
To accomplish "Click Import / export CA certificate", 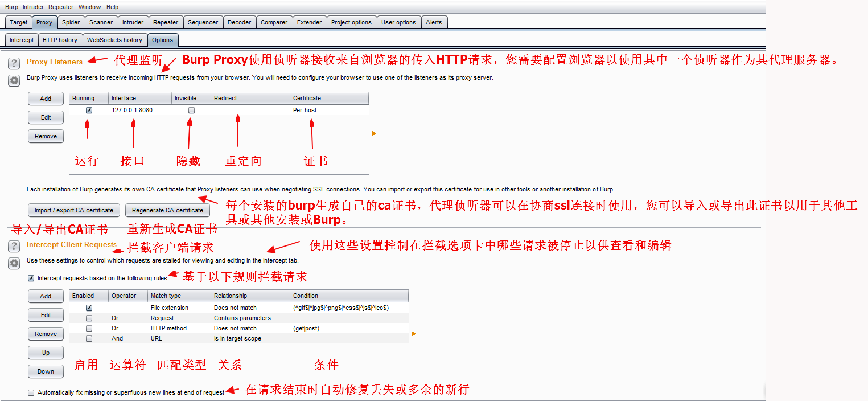I will (74, 210).
